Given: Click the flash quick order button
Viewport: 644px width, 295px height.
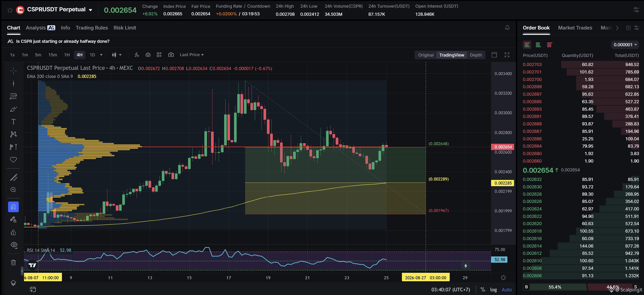Looking at the screenshot, I should pyautogui.click(x=466, y=266).
